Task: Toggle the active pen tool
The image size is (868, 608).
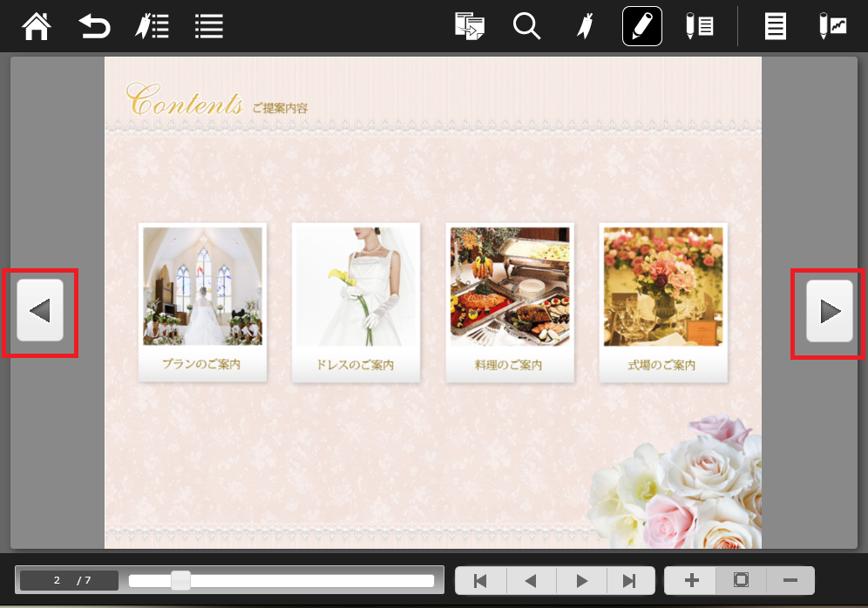Action: pyautogui.click(x=641, y=26)
